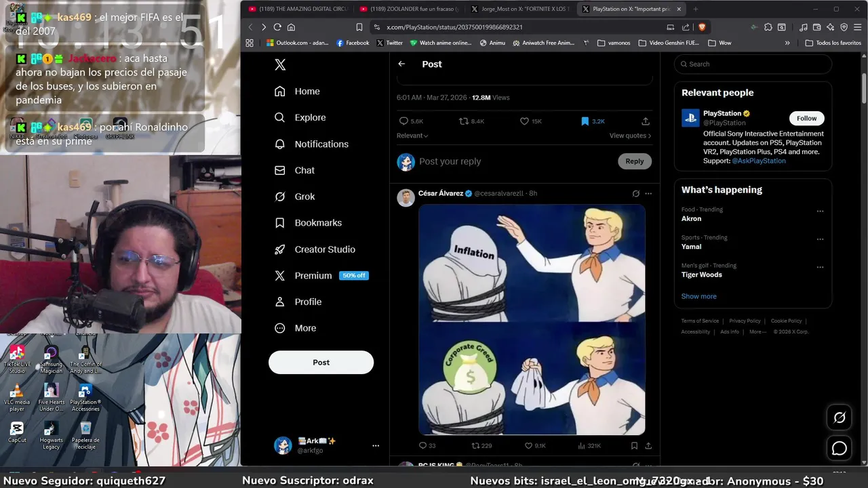Open TikTok LIVE Studio desktop shortcut
The image size is (868, 488).
17,359
